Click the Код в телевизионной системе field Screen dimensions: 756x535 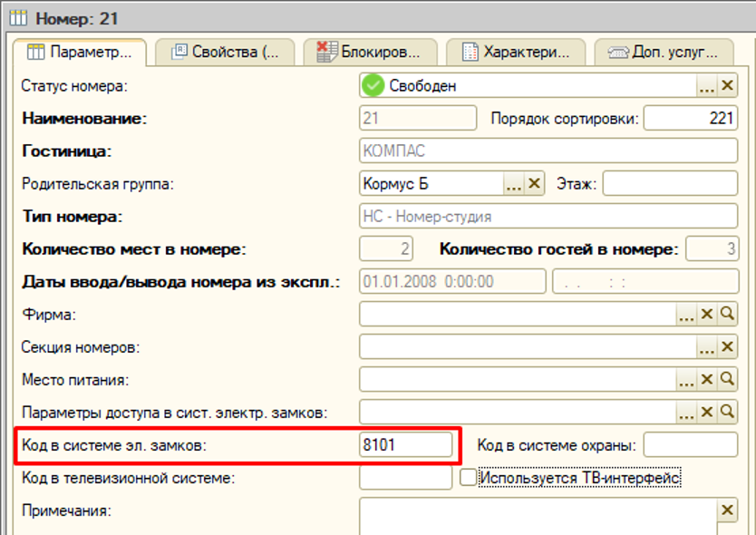406,478
